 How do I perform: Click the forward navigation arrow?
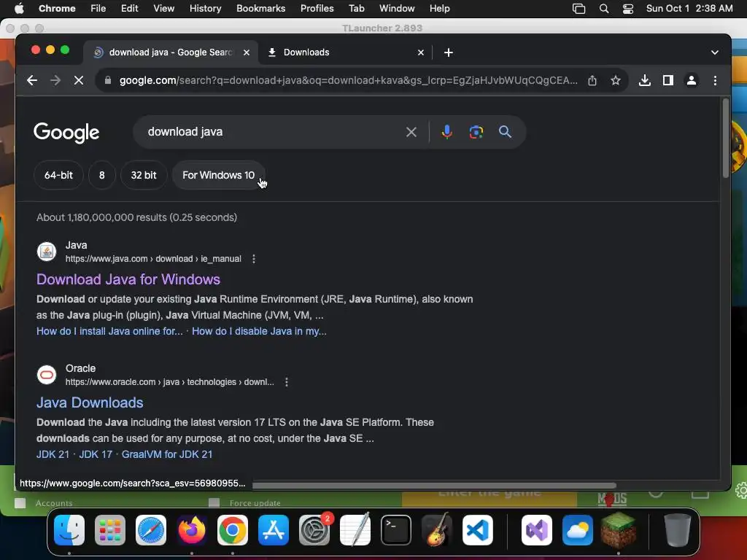pos(55,80)
